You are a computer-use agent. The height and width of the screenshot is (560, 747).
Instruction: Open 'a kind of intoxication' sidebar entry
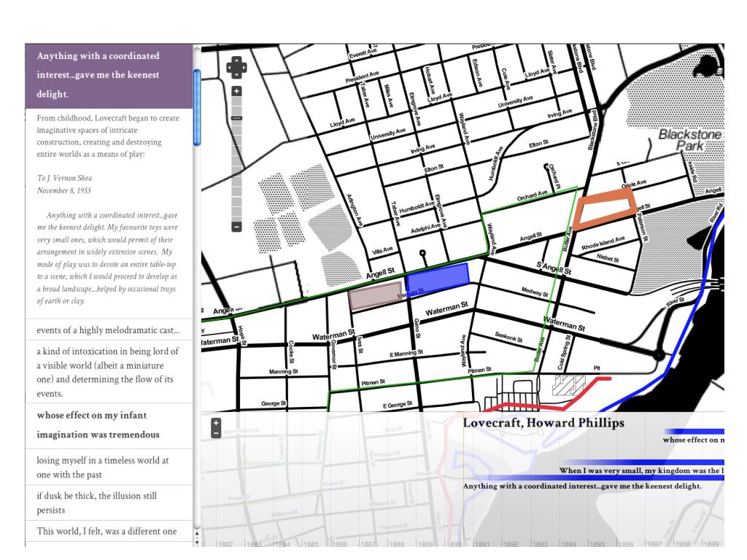click(x=109, y=372)
